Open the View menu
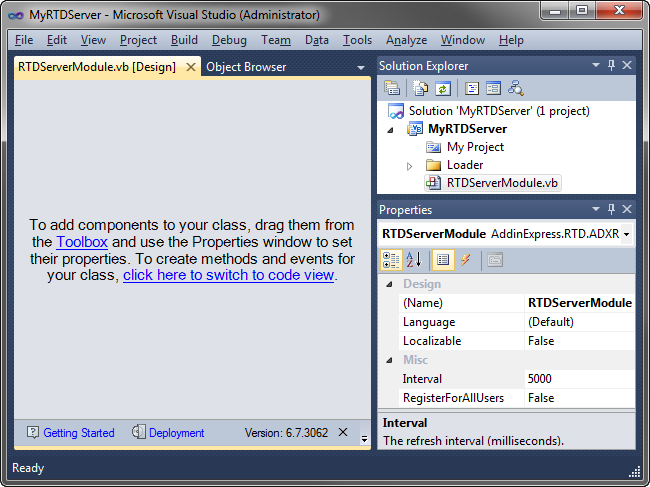This screenshot has width=650, height=487. [93, 40]
